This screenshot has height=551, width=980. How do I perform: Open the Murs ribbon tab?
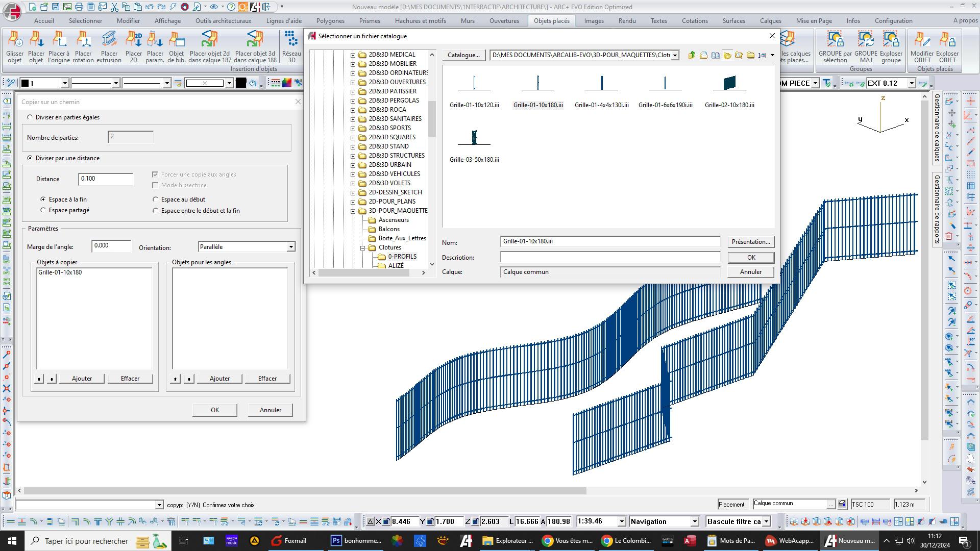pos(468,21)
